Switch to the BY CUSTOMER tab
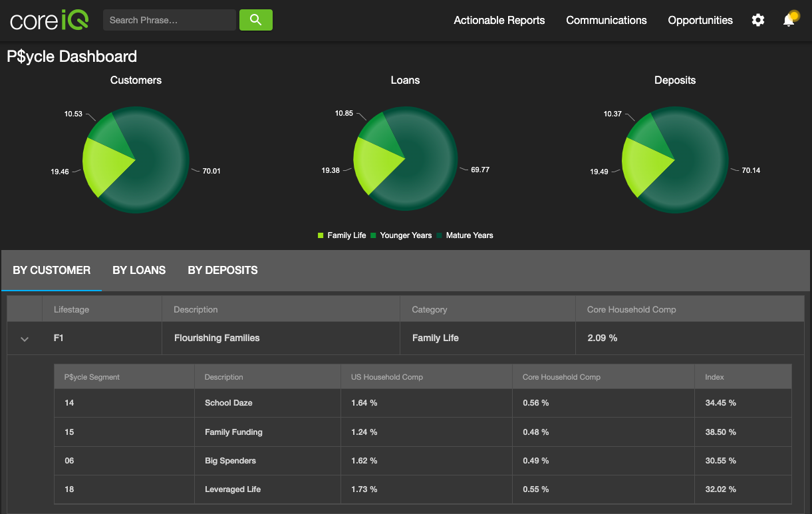Screen dimensions: 812x514 pyautogui.click(x=52, y=270)
